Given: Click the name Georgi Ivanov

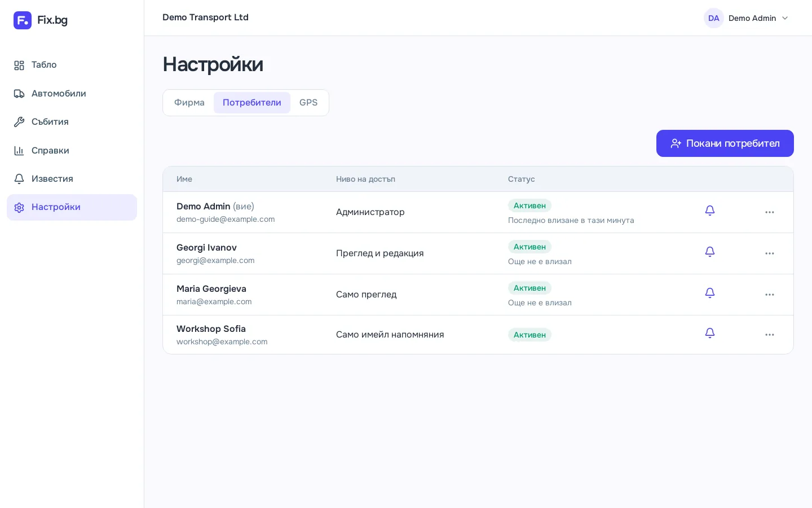Looking at the screenshot, I should click(206, 248).
